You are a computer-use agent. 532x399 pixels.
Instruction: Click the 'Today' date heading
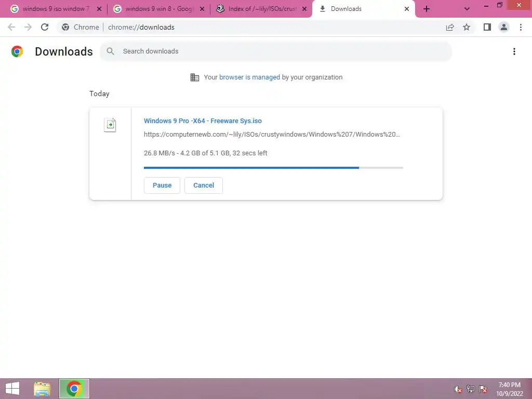99,94
